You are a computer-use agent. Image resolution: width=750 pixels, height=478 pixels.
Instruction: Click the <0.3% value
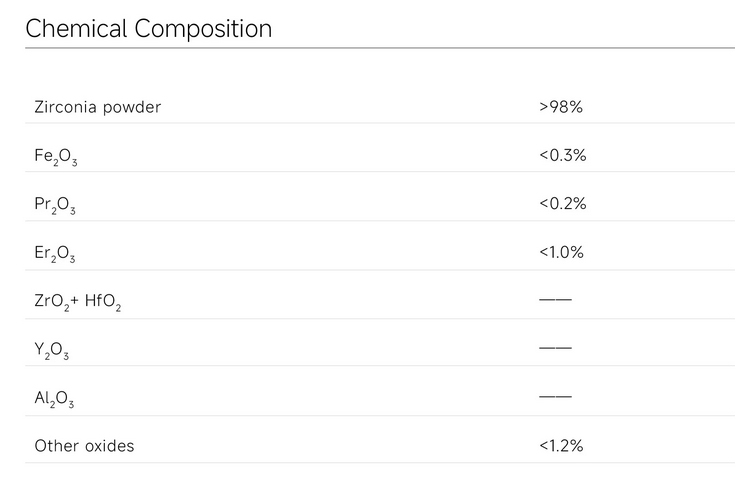[562, 155]
